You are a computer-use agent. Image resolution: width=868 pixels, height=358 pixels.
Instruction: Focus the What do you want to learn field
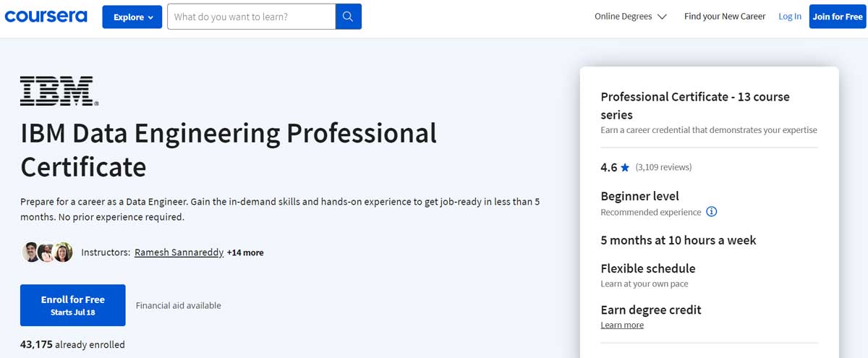(x=252, y=17)
